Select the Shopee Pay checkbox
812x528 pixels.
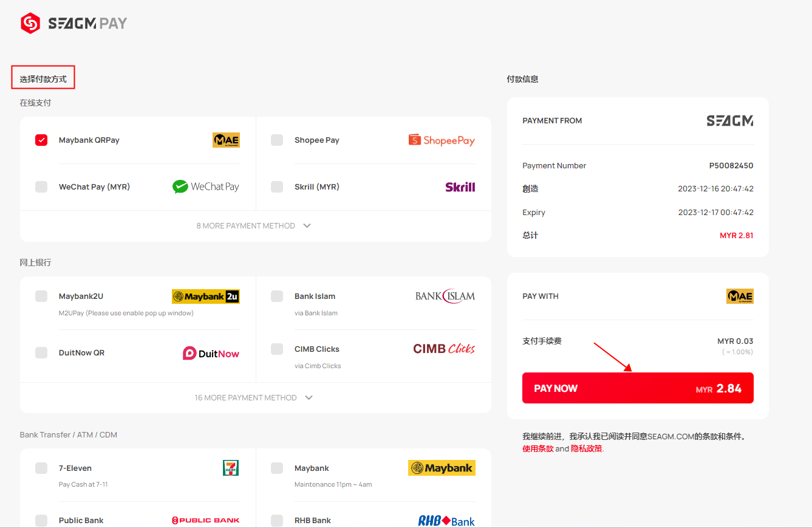point(277,140)
